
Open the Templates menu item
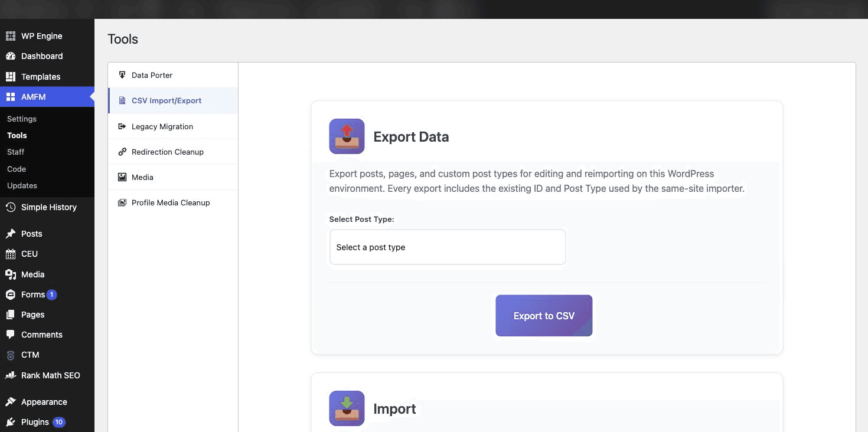(x=47, y=77)
